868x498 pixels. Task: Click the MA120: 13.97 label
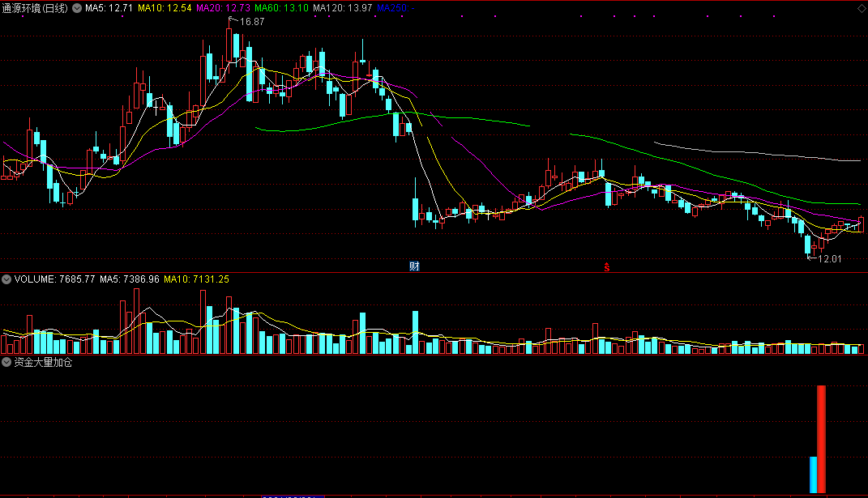point(342,8)
